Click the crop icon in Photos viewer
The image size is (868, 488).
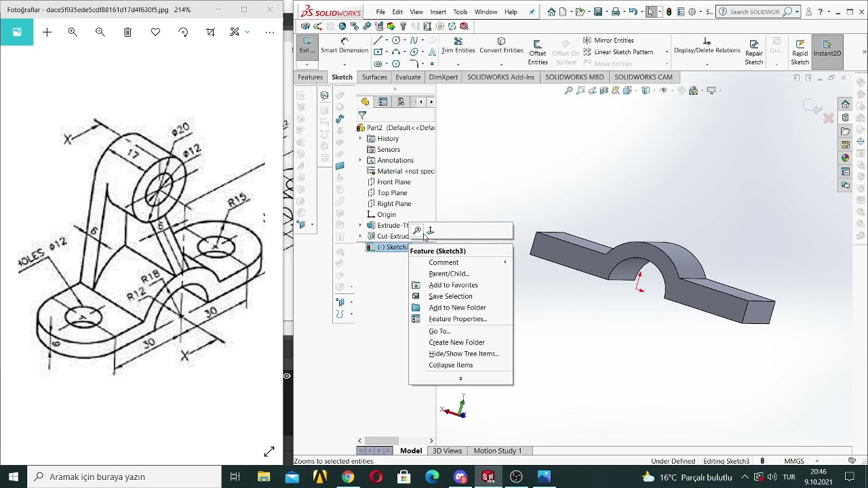coord(211,32)
